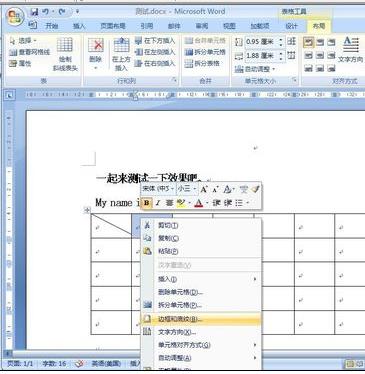The height and width of the screenshot is (374, 365).
Task: Increase indent in mini toolbar
Action: 227,203
